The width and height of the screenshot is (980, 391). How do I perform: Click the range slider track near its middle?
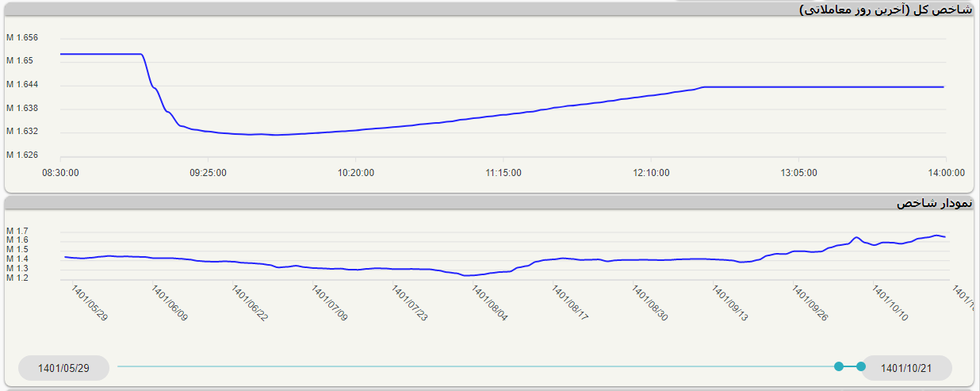[476, 366]
